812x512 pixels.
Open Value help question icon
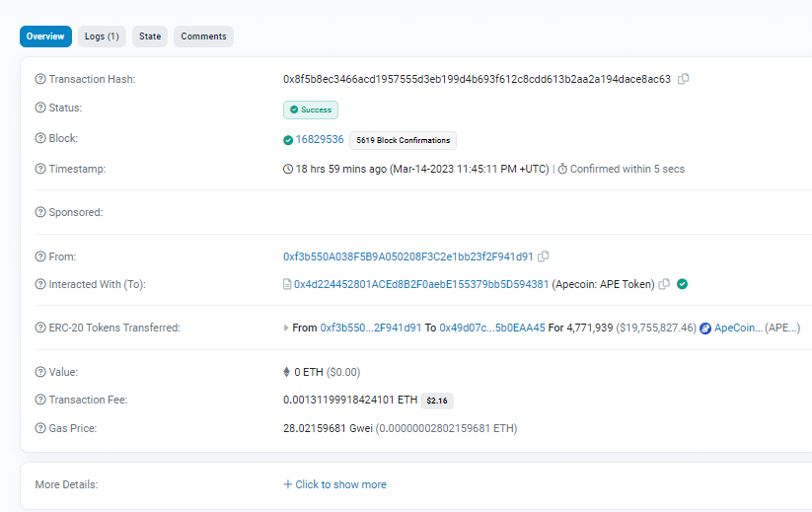(40, 372)
